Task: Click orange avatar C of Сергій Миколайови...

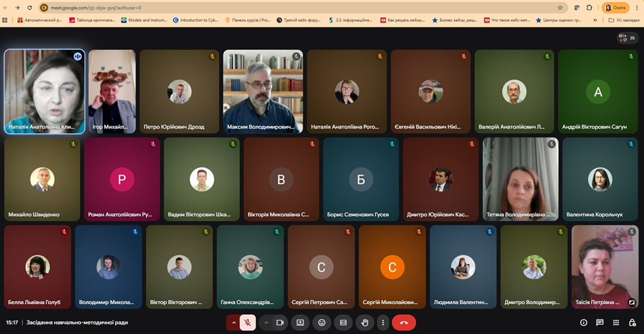Action: click(x=393, y=267)
